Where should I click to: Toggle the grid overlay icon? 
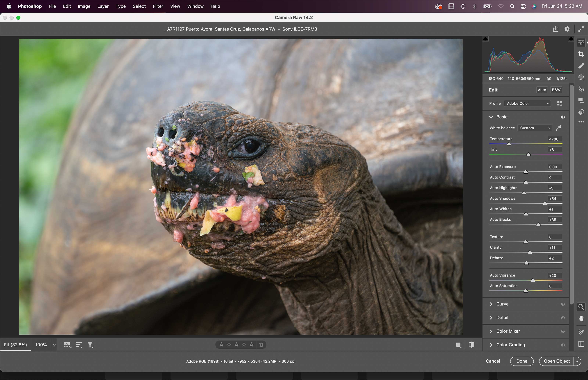point(581,344)
